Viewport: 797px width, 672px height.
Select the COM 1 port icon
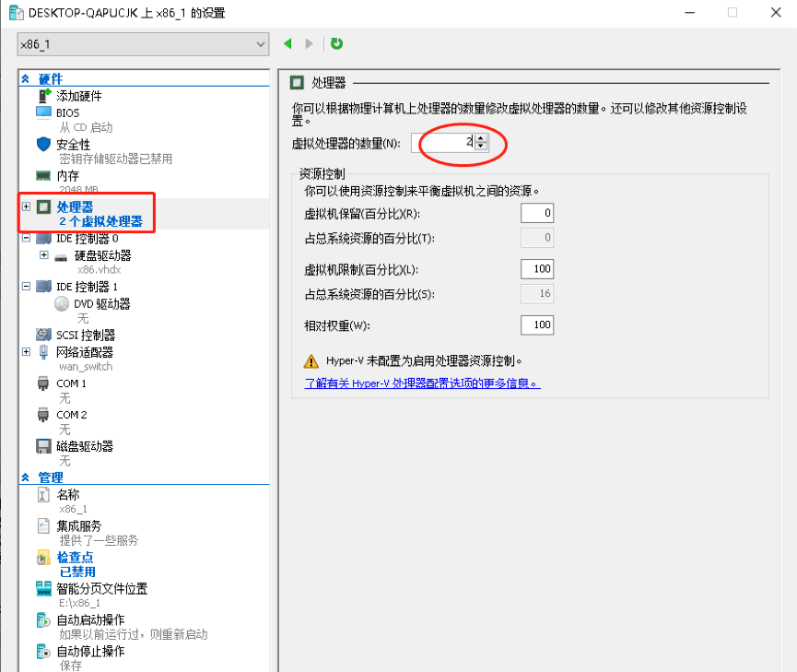[x=43, y=383]
